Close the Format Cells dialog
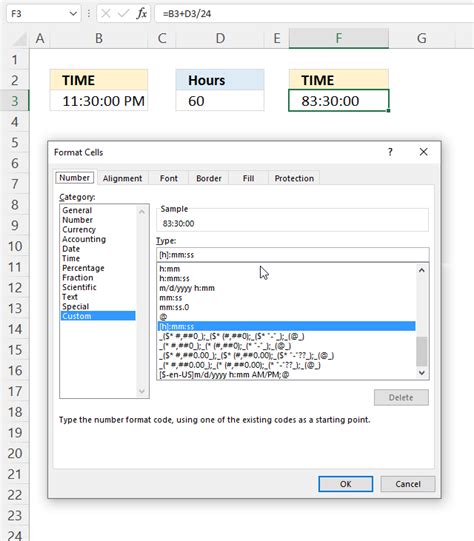 [x=424, y=152]
